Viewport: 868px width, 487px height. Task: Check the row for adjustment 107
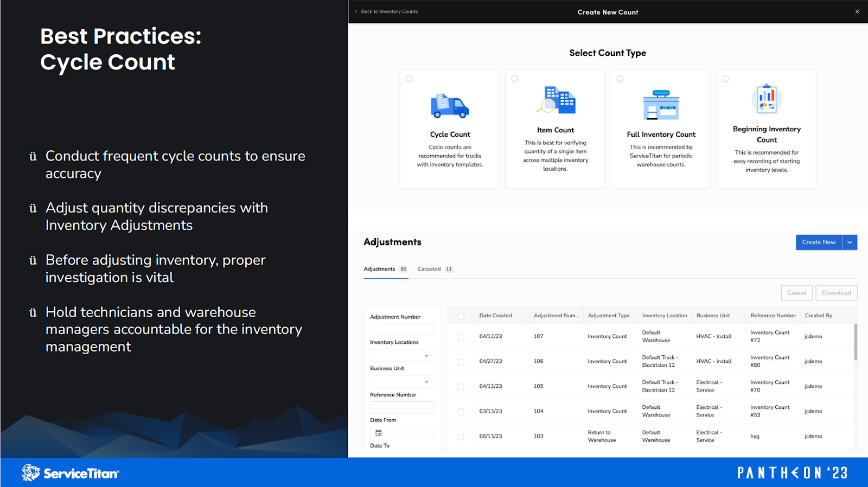pos(461,337)
